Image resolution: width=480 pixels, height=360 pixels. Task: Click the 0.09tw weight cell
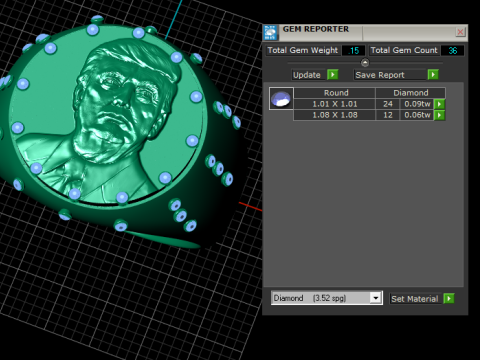click(x=417, y=104)
